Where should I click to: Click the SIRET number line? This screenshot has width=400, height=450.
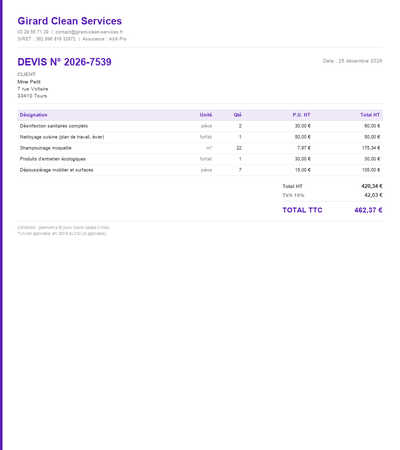[x=47, y=39]
